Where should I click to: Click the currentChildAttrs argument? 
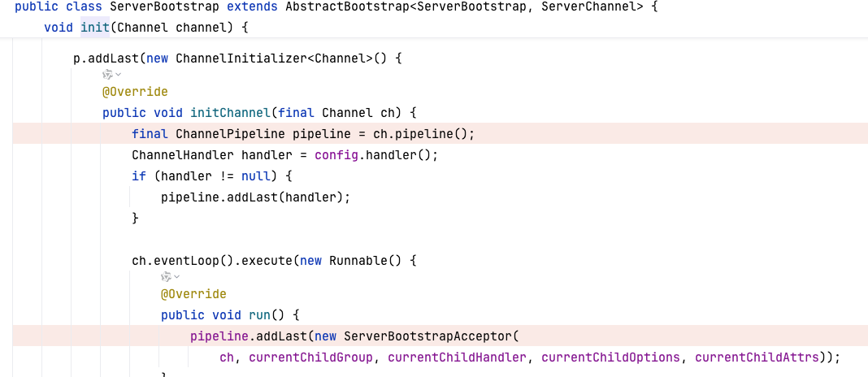coord(757,357)
